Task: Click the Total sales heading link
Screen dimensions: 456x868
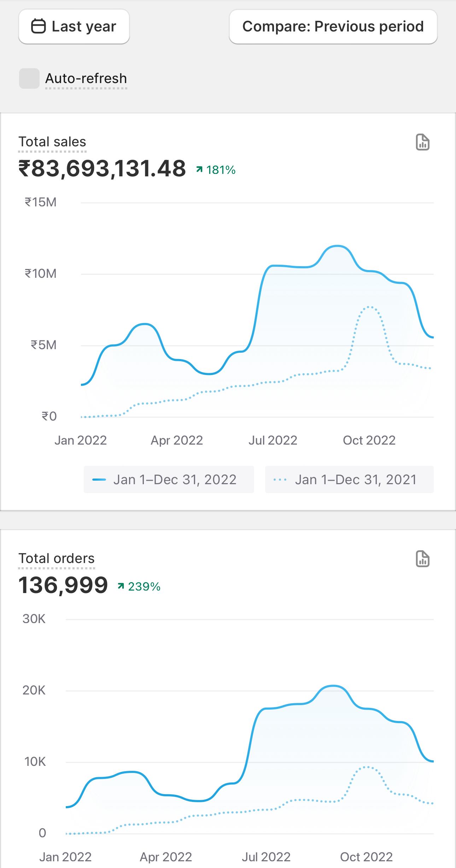Action: pyautogui.click(x=52, y=142)
